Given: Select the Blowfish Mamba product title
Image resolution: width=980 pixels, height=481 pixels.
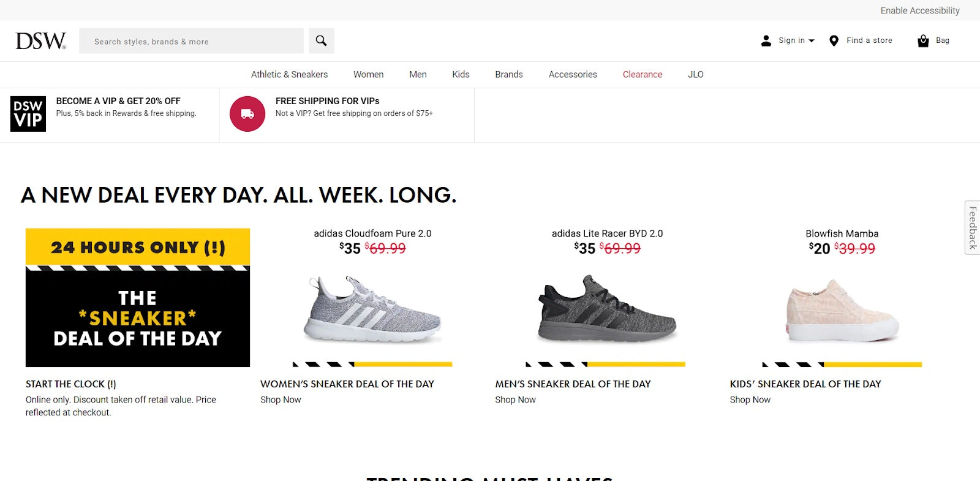Looking at the screenshot, I should pyautogui.click(x=842, y=233).
